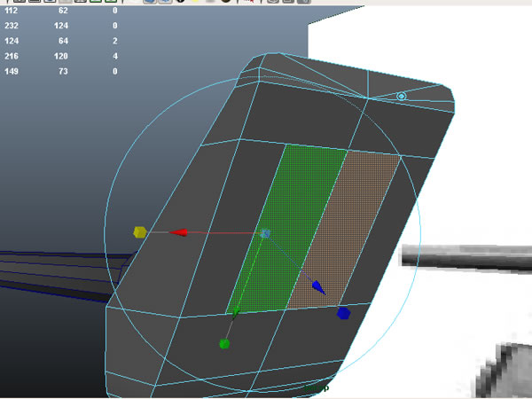The image size is (532, 399).
Task: Grab the green Y-axis arrow handle
Action: tap(235, 312)
